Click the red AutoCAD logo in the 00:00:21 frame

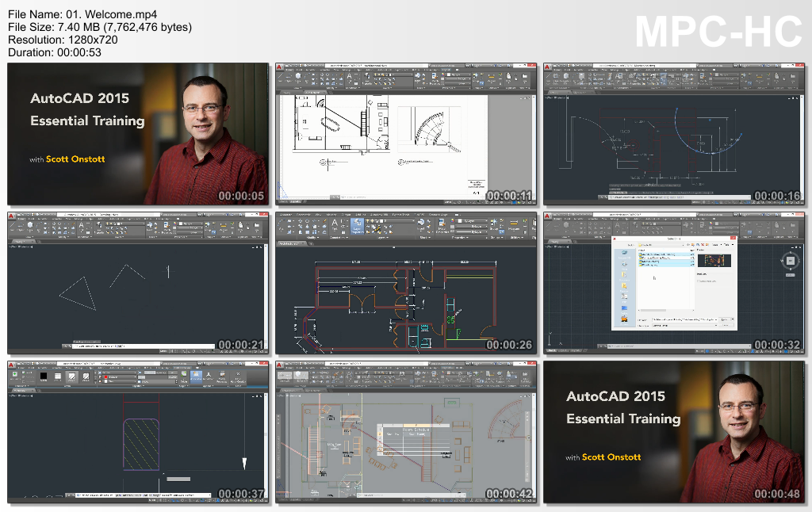[x=12, y=216]
